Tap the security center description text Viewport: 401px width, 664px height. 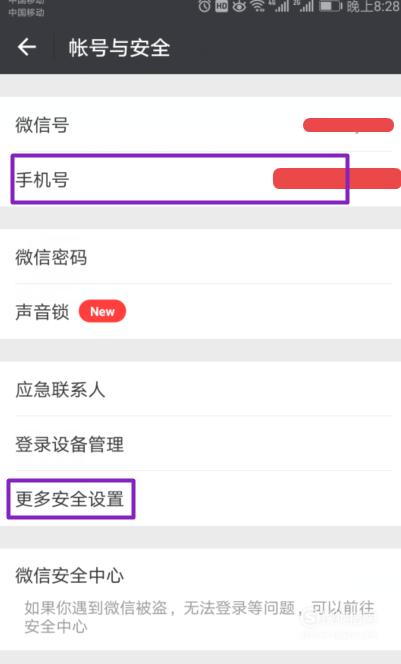(199, 617)
